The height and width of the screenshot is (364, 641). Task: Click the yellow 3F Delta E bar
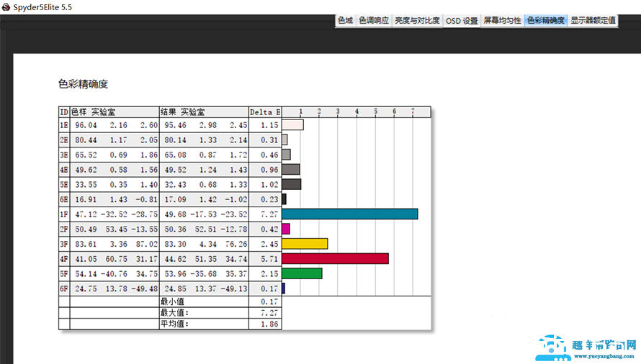pos(305,244)
